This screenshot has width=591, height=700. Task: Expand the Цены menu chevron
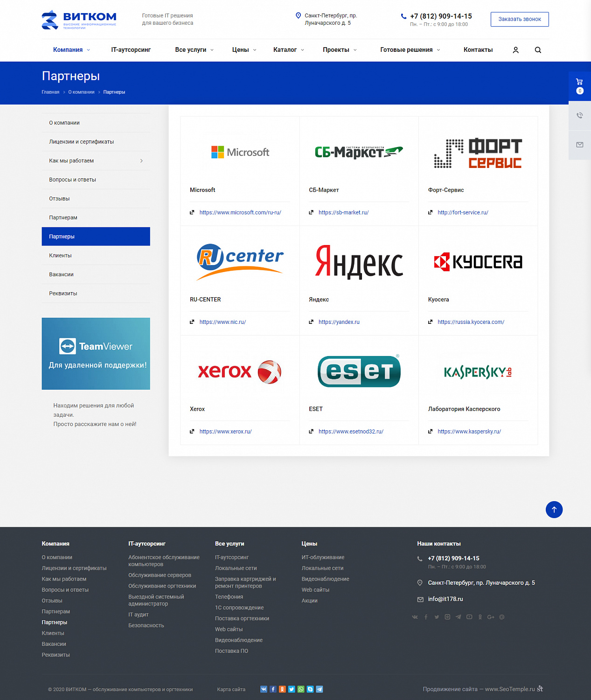pos(255,50)
